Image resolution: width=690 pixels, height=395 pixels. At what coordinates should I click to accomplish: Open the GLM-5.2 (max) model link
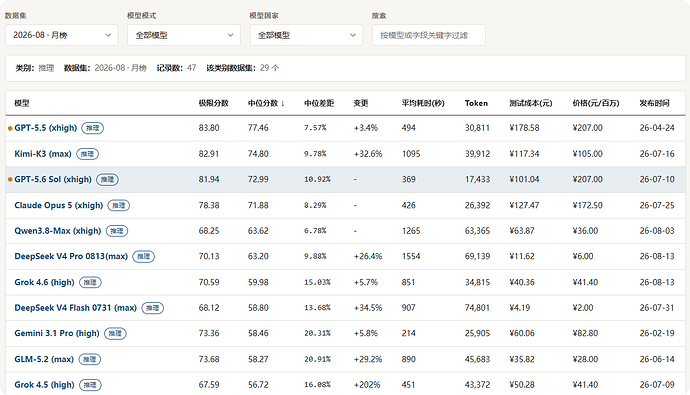[x=44, y=359]
